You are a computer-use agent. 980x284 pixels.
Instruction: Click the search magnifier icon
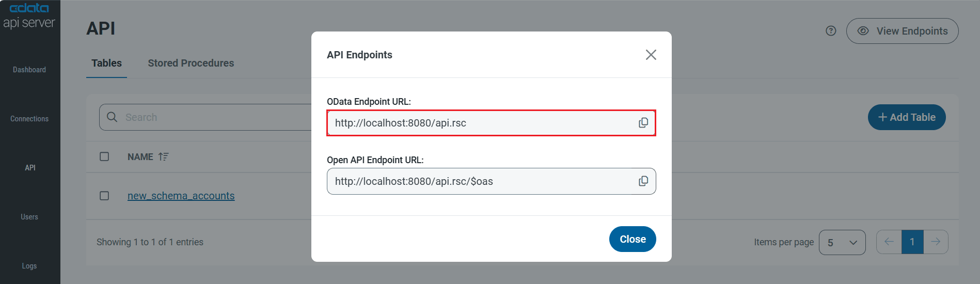click(x=112, y=117)
